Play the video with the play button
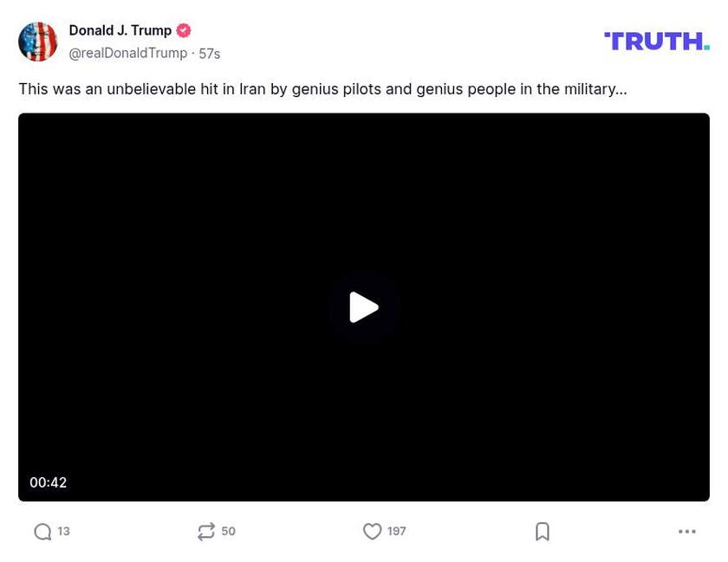Screen dimensions: 728x562 point(364,307)
